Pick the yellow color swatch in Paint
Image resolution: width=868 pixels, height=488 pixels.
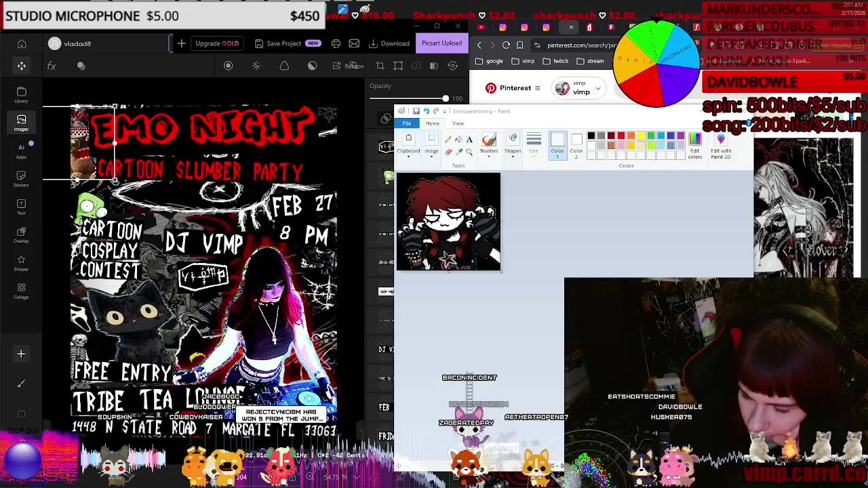click(641, 136)
